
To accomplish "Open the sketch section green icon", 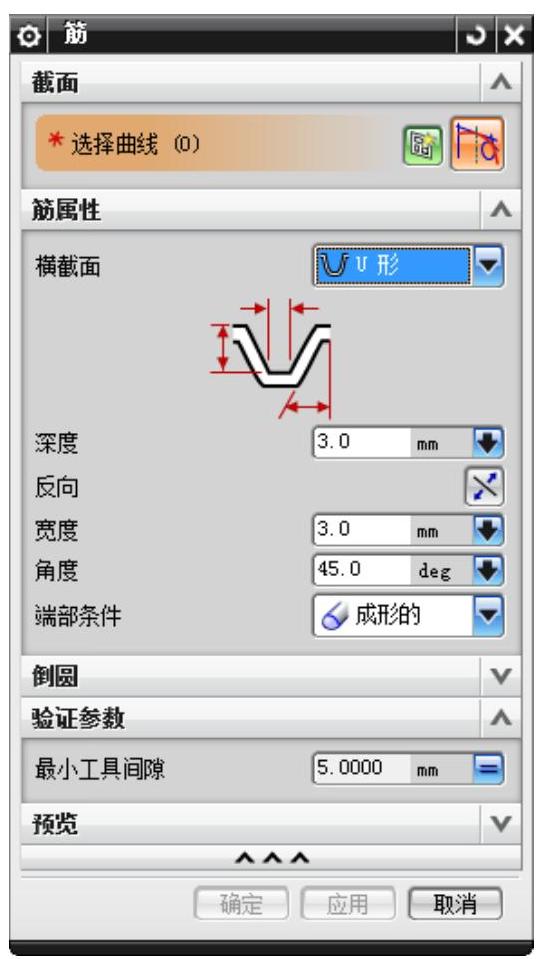I will (422, 146).
